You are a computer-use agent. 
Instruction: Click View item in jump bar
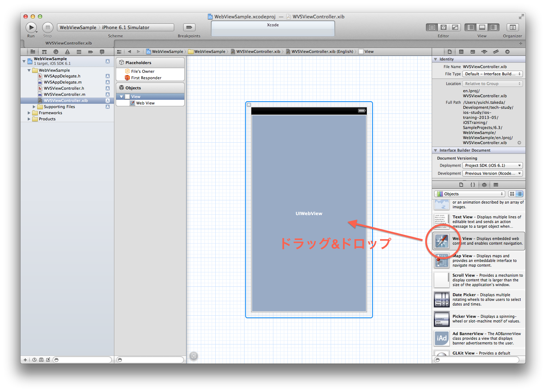[x=366, y=52]
